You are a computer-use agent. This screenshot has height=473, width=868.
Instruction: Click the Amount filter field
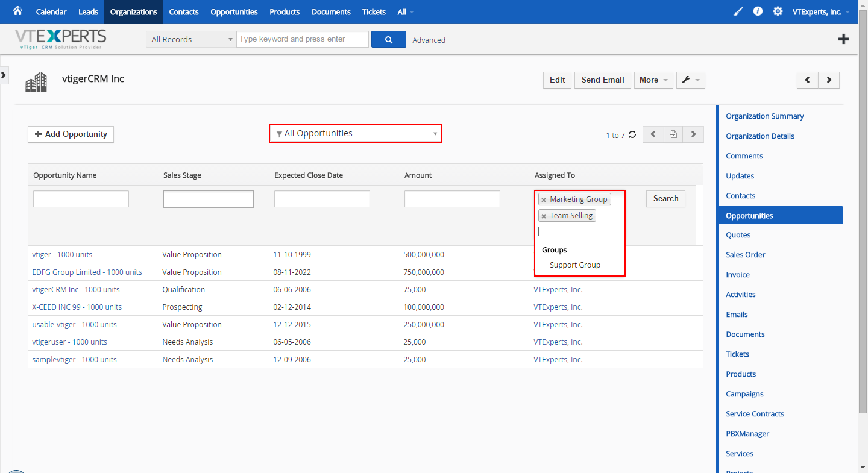pos(452,199)
